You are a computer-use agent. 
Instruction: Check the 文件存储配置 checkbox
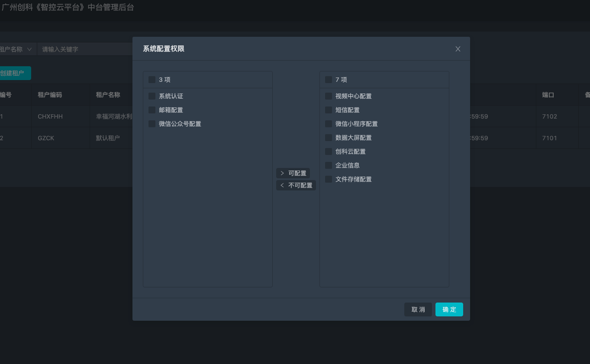click(x=328, y=179)
